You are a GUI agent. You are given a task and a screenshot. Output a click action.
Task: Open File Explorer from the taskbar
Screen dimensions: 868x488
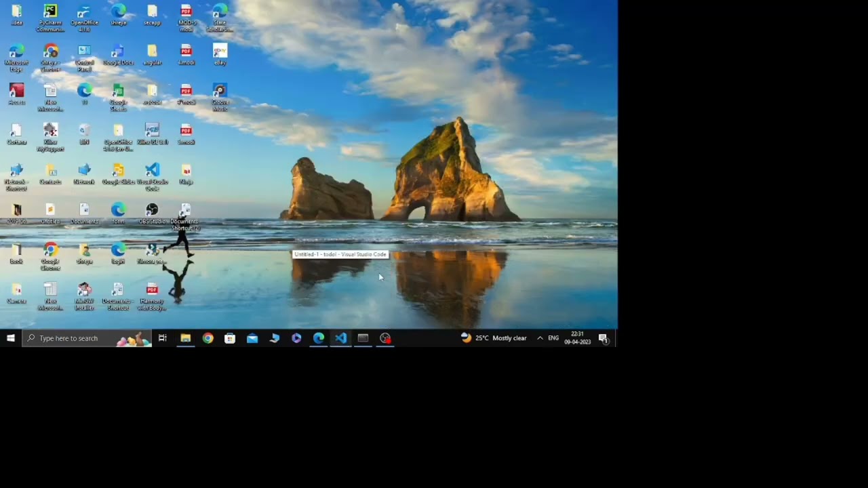click(185, 338)
